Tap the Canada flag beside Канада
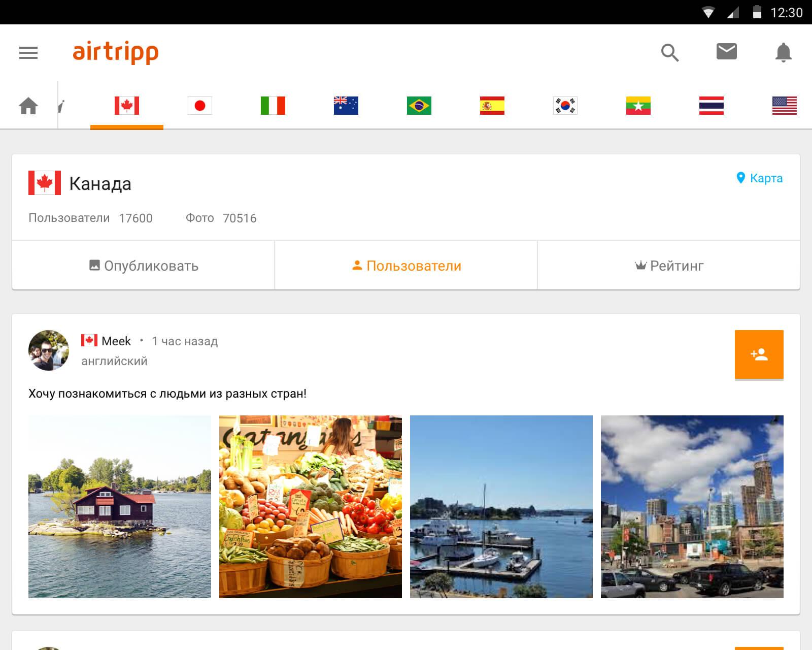Screen dimensions: 812x650 coord(45,183)
